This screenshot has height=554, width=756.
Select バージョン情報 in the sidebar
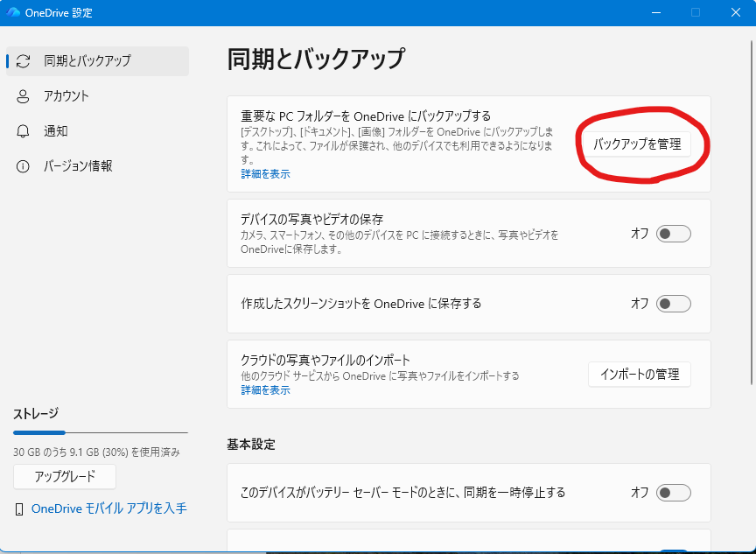click(x=78, y=166)
